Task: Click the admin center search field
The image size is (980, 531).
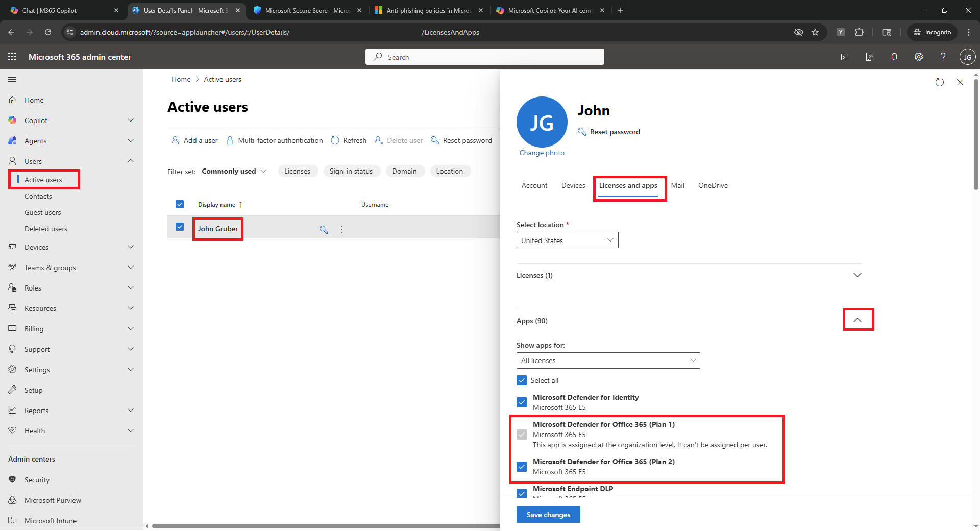Action: tap(484, 57)
